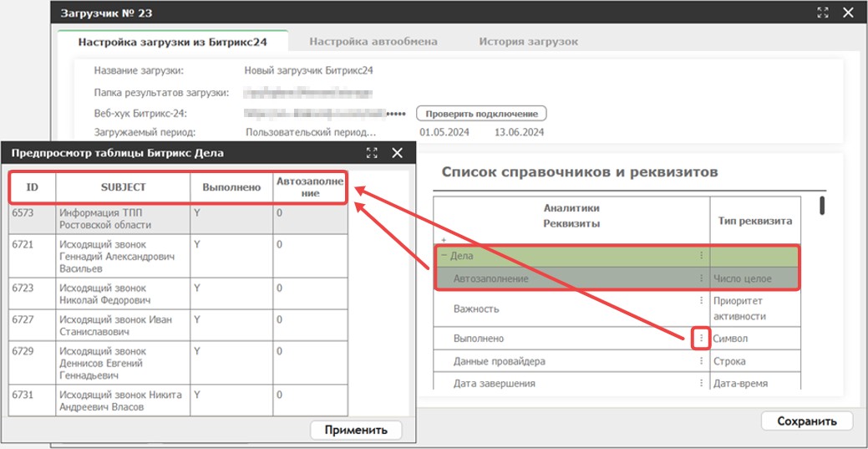The height and width of the screenshot is (449, 868).
Task: Open the three-dot menu for Выполнено row
Action: [x=702, y=338]
